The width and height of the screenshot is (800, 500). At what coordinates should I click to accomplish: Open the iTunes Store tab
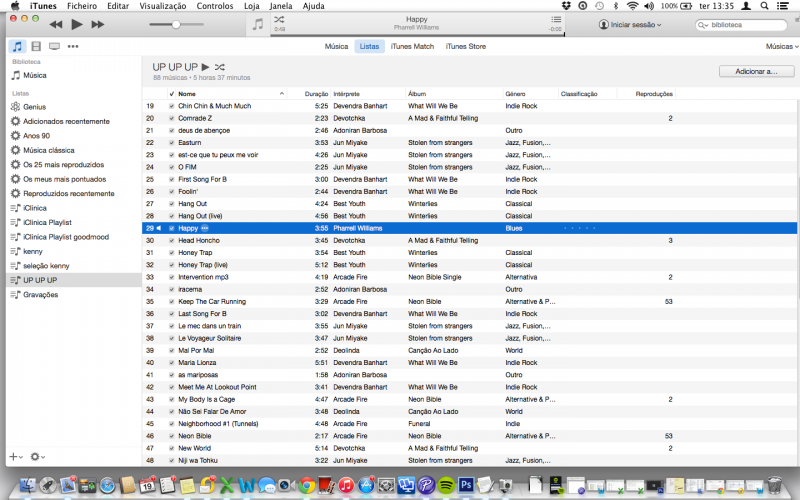click(x=466, y=46)
